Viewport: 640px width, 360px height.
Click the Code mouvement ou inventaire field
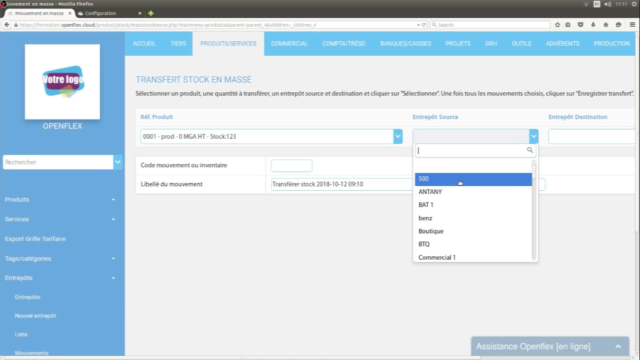click(291, 165)
